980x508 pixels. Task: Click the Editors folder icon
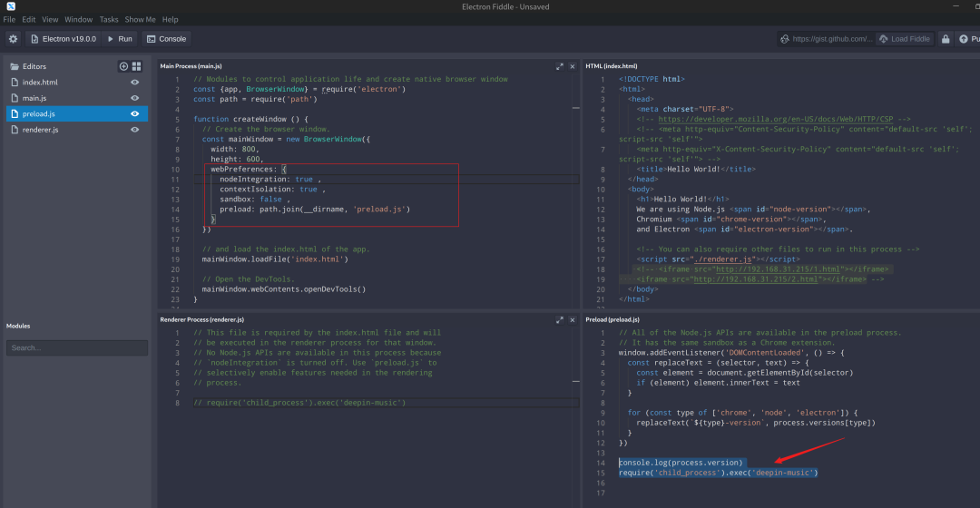[15, 66]
